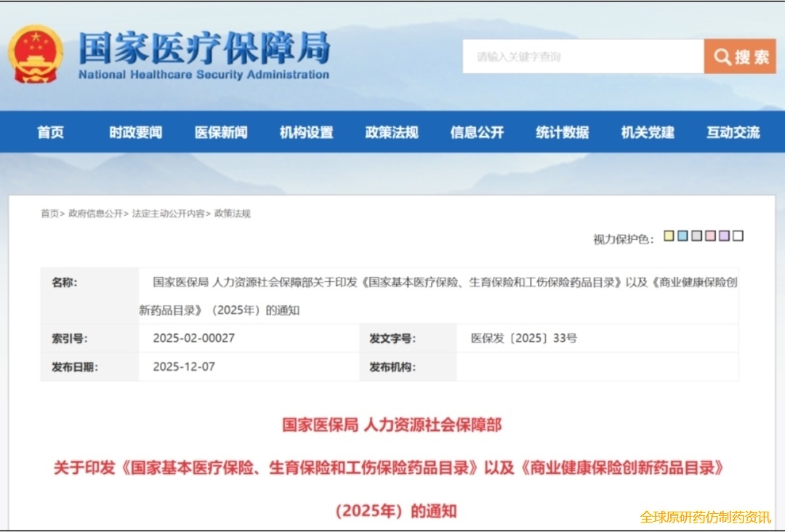Go to 医保新闻 section

click(221, 132)
